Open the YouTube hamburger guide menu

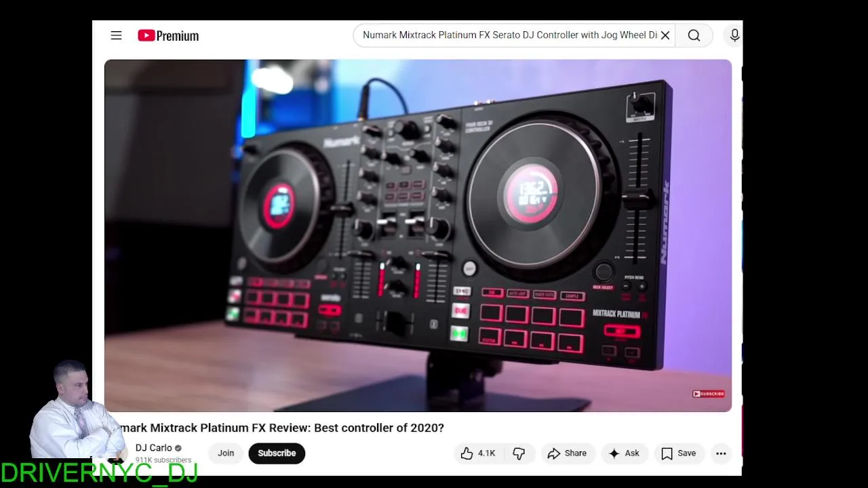coord(116,35)
